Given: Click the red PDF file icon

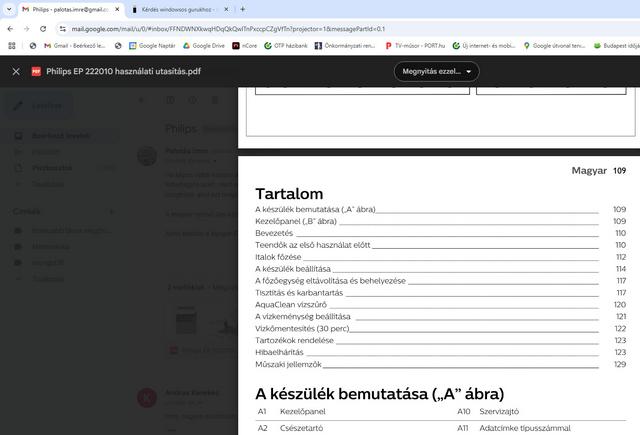Looking at the screenshot, I should (x=36, y=72).
